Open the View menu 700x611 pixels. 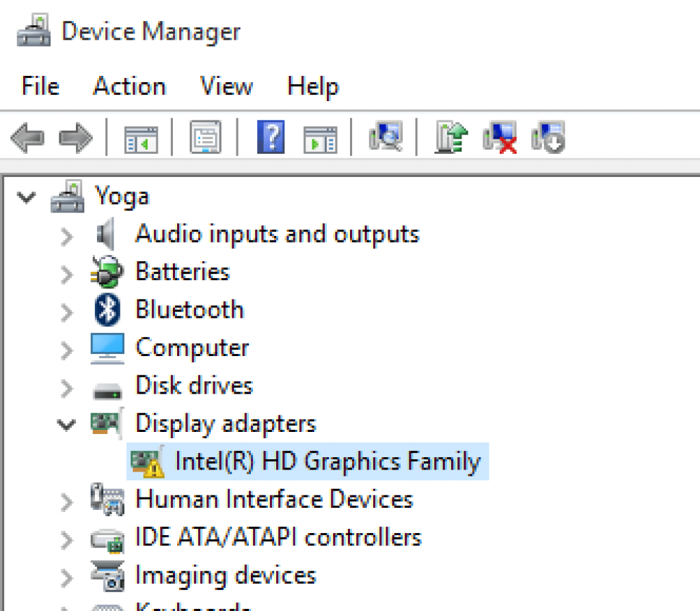tap(226, 86)
